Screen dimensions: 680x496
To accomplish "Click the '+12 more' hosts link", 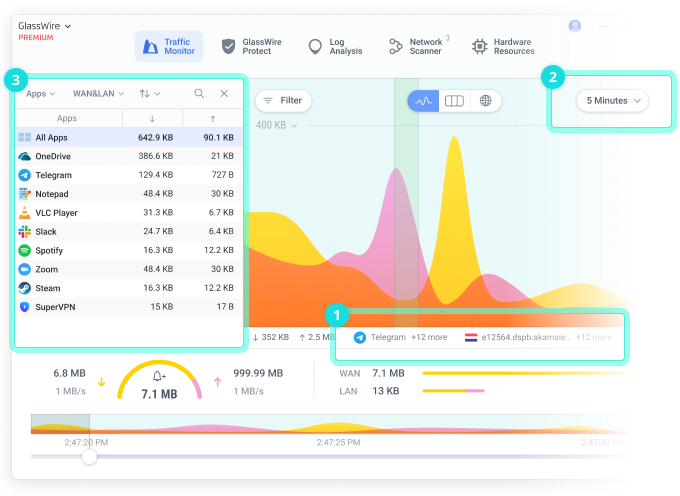I will [x=594, y=337].
